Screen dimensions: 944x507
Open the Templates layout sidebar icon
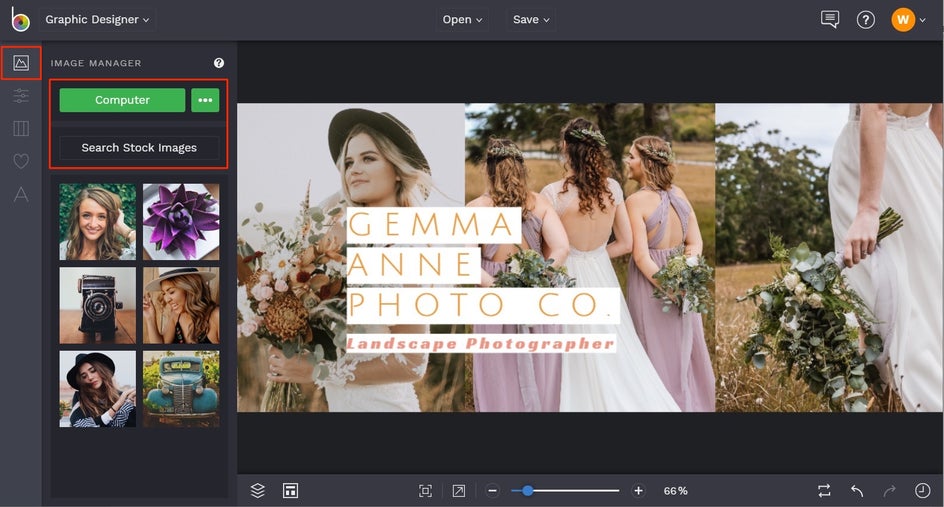(21, 128)
